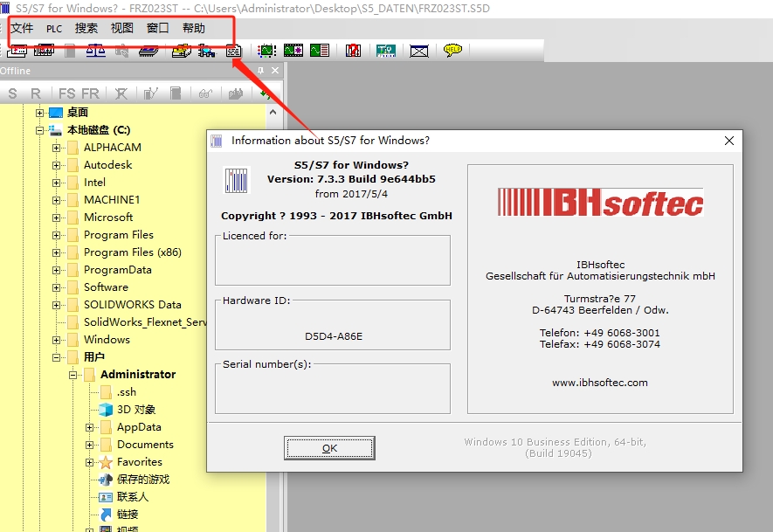Click the 3D 对象 folder icon
This screenshot has height=532, width=773.
point(106,410)
